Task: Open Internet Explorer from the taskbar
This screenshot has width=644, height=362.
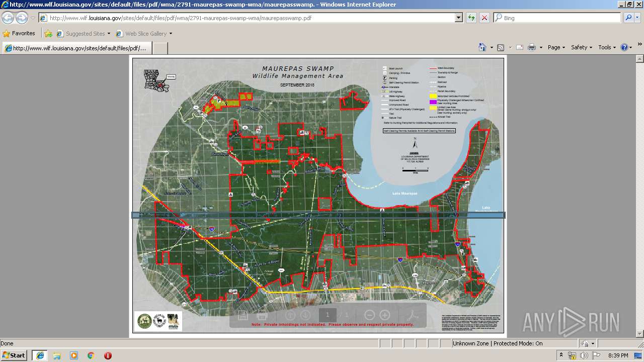Action: pos(40,355)
